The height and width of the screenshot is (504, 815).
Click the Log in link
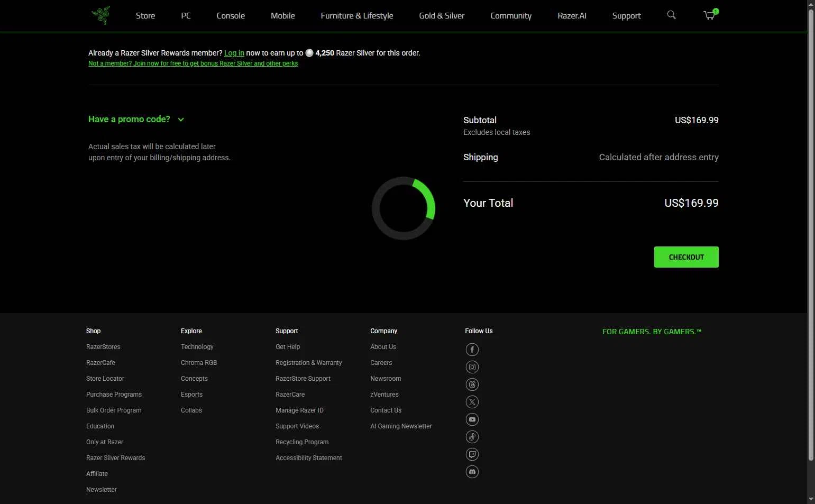tap(234, 53)
